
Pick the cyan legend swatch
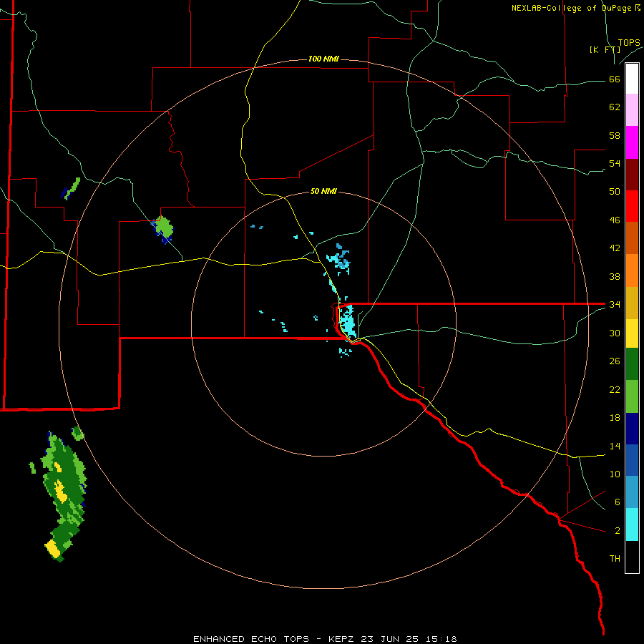(x=632, y=525)
